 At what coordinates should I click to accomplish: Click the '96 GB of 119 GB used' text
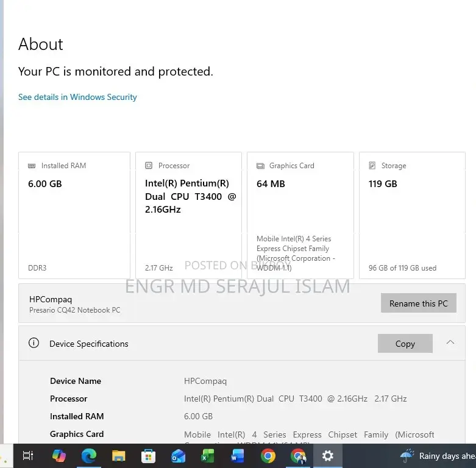[x=402, y=268]
